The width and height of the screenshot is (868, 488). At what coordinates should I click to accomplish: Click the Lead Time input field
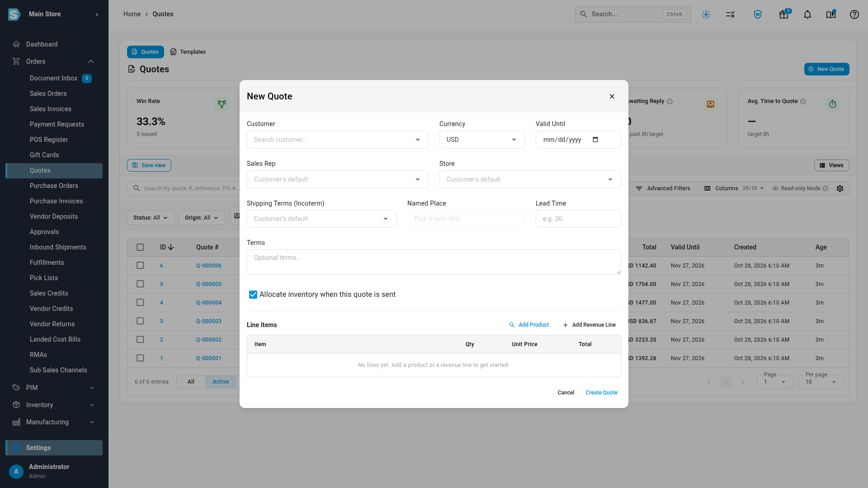pos(578,219)
